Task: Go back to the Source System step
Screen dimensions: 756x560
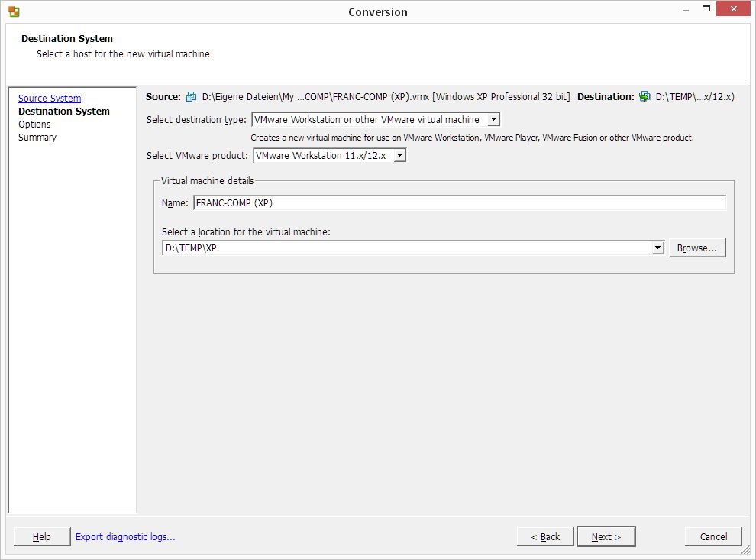Action: [x=50, y=99]
